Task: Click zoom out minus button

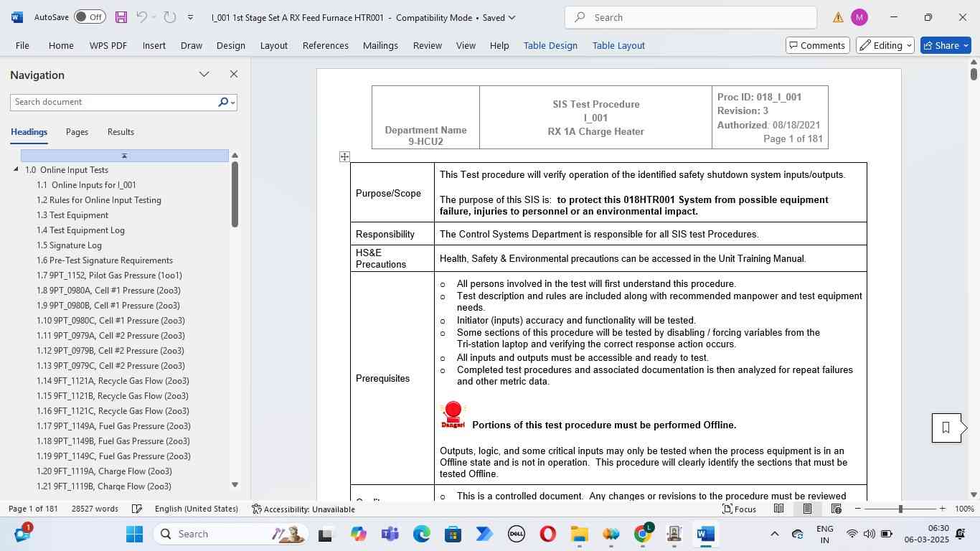Action: (x=858, y=509)
